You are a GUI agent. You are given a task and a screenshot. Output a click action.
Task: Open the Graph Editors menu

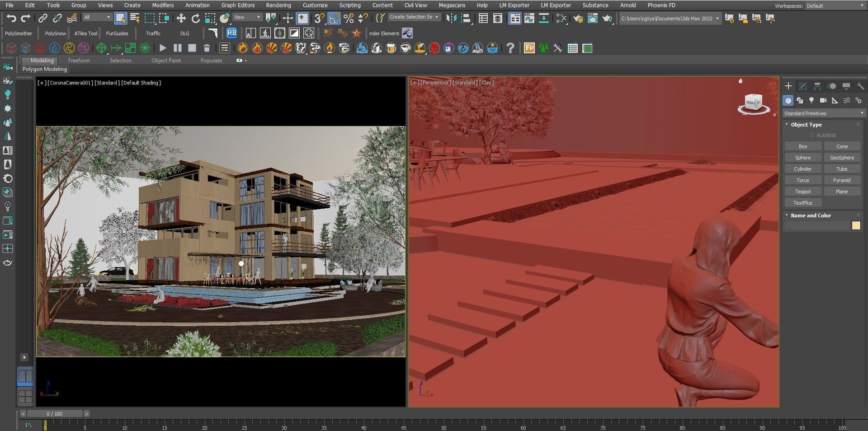tap(238, 5)
